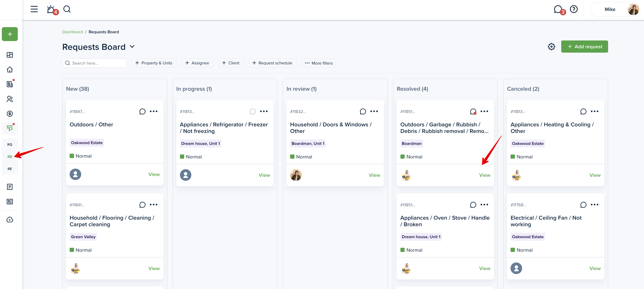Open three-dot menu on Refrigerator card
This screenshot has height=289, width=644.
264,111
